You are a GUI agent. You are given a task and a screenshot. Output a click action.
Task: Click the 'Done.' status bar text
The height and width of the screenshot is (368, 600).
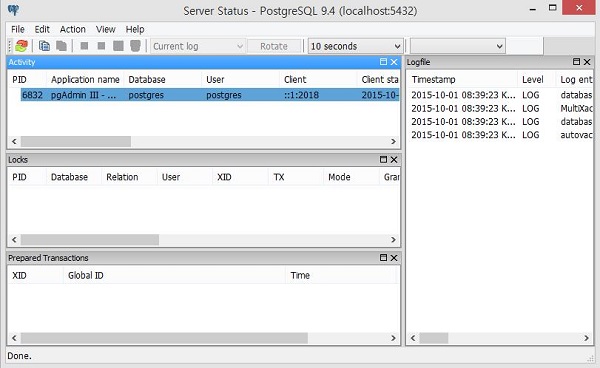coord(20,356)
